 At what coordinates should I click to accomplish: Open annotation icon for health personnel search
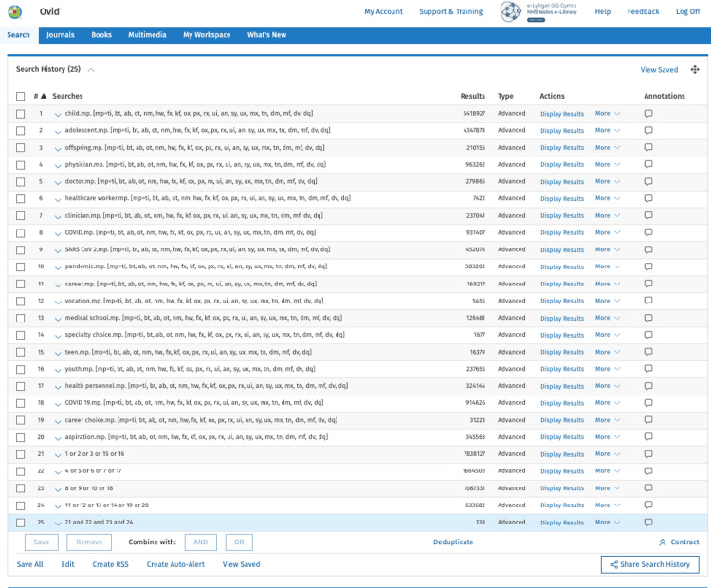click(x=648, y=386)
